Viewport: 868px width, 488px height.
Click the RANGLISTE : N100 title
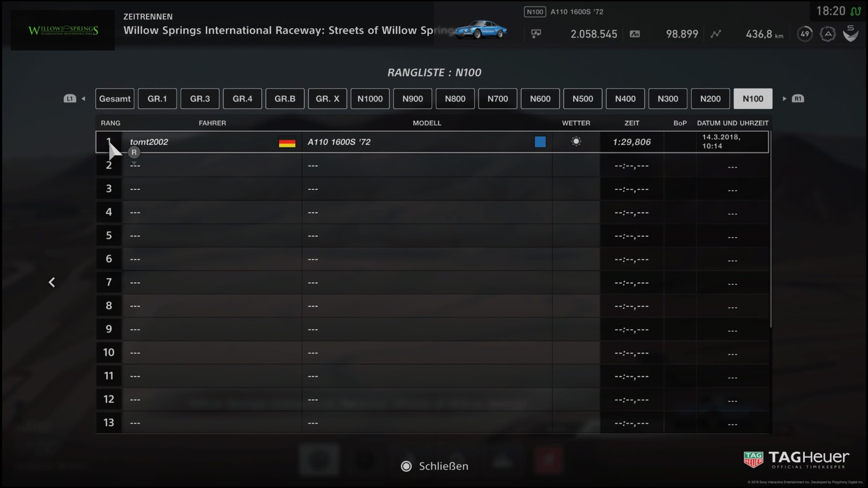pos(434,73)
